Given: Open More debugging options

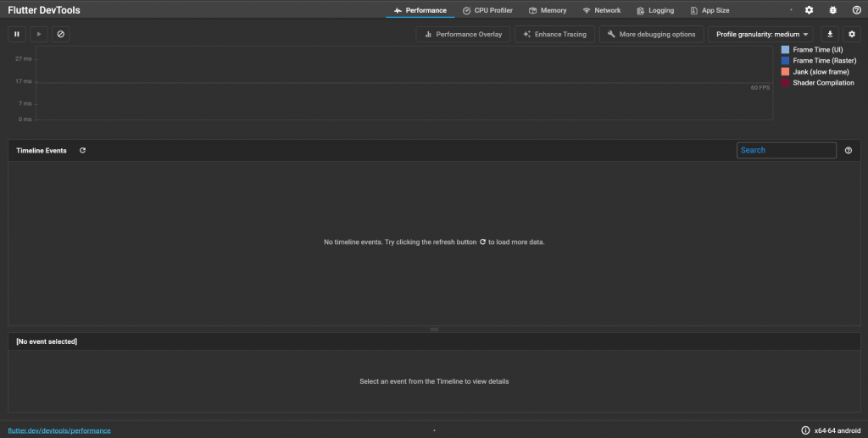Looking at the screenshot, I should pyautogui.click(x=651, y=34).
